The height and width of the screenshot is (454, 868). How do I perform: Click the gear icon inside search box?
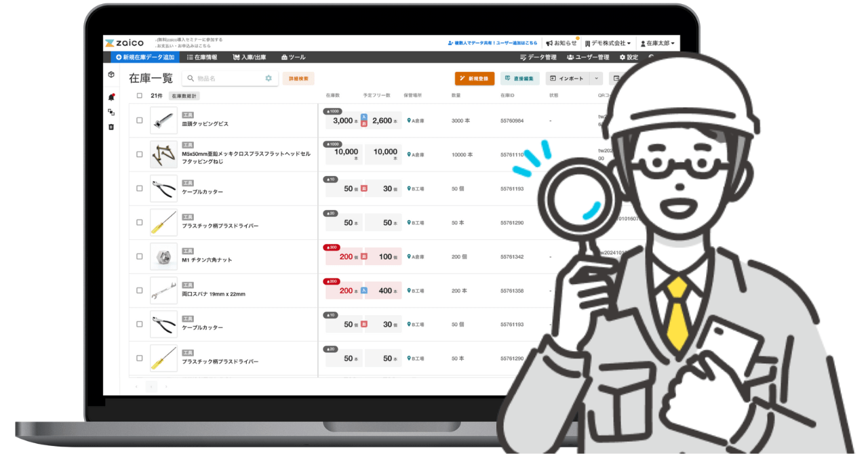269,79
